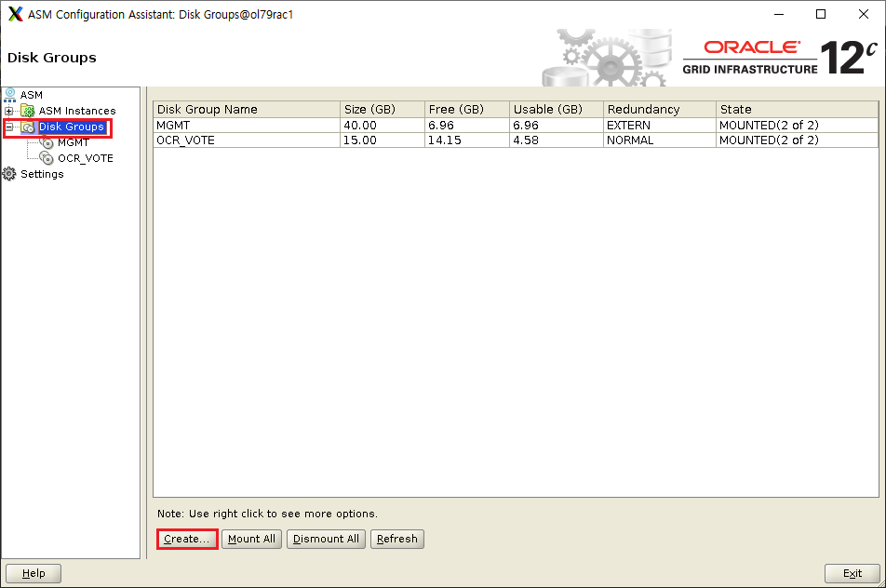886x588 pixels.
Task: Click the Create... button
Action: 187,539
